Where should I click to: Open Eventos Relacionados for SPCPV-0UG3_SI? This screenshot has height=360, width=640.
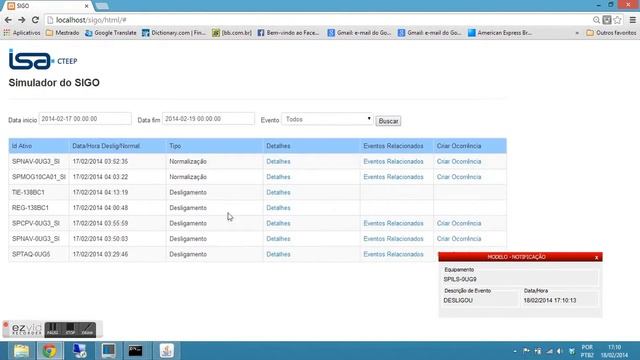point(393,223)
